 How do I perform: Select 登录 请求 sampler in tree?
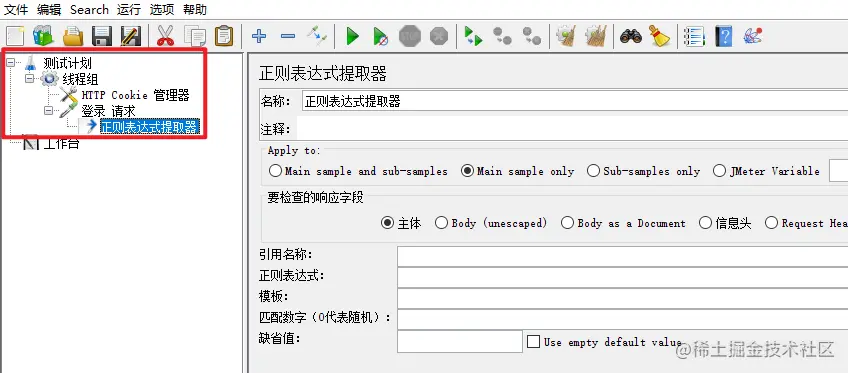pyautogui.click(x=108, y=111)
